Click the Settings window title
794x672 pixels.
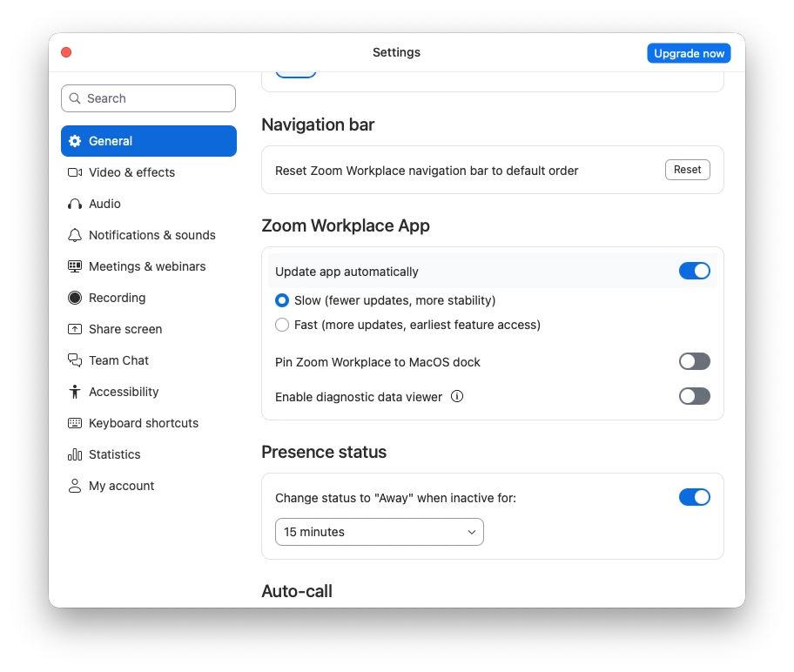tap(396, 52)
